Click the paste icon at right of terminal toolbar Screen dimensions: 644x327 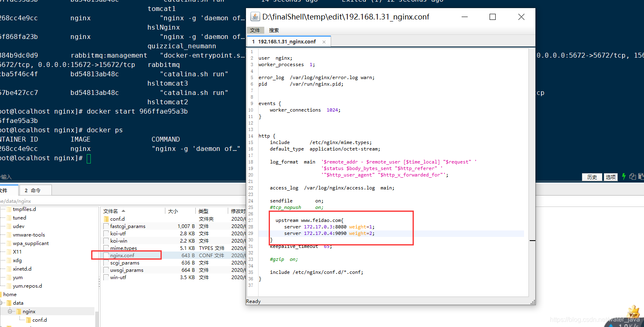coord(641,176)
